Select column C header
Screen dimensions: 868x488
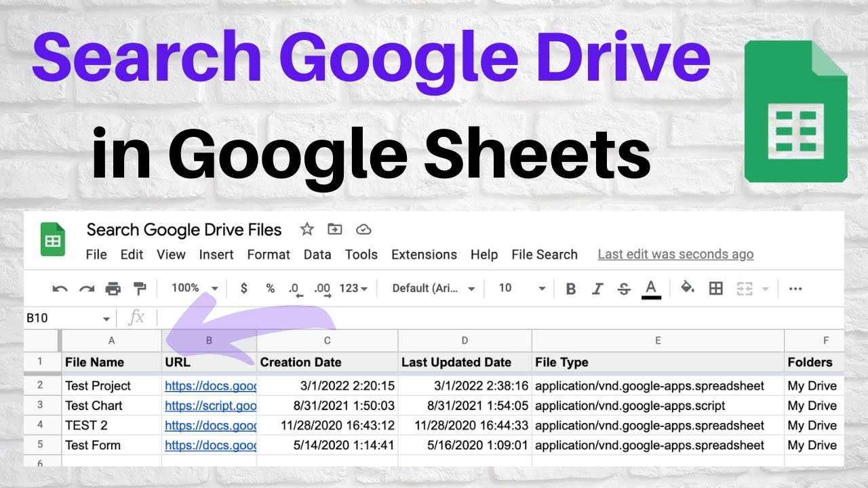point(327,340)
